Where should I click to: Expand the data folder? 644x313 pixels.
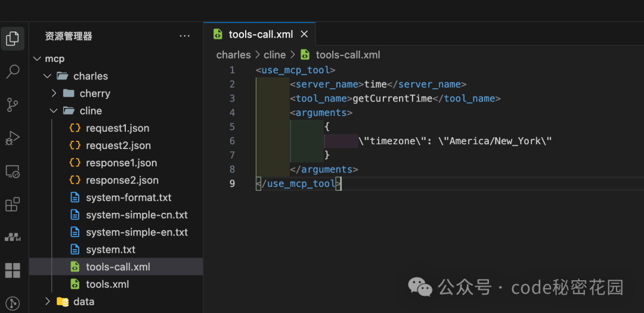pyautogui.click(x=48, y=302)
